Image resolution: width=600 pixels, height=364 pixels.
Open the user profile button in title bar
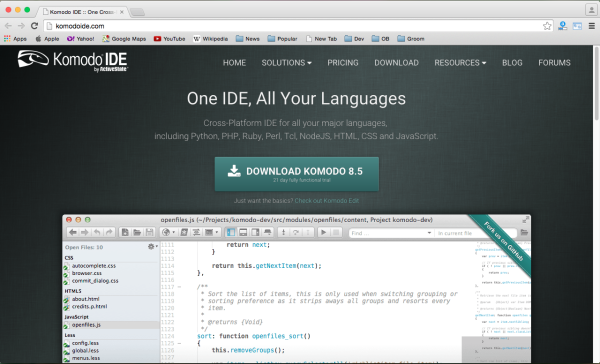point(591,10)
